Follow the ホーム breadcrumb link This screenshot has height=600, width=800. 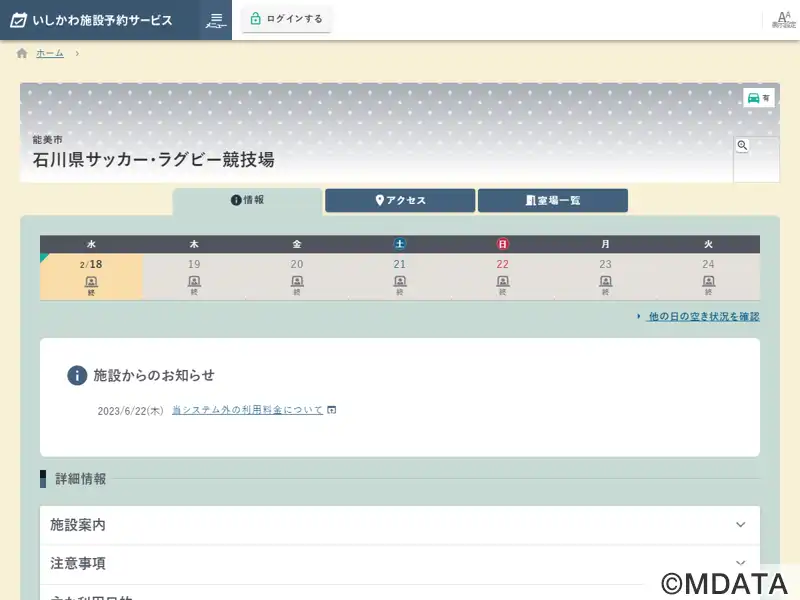[50, 53]
